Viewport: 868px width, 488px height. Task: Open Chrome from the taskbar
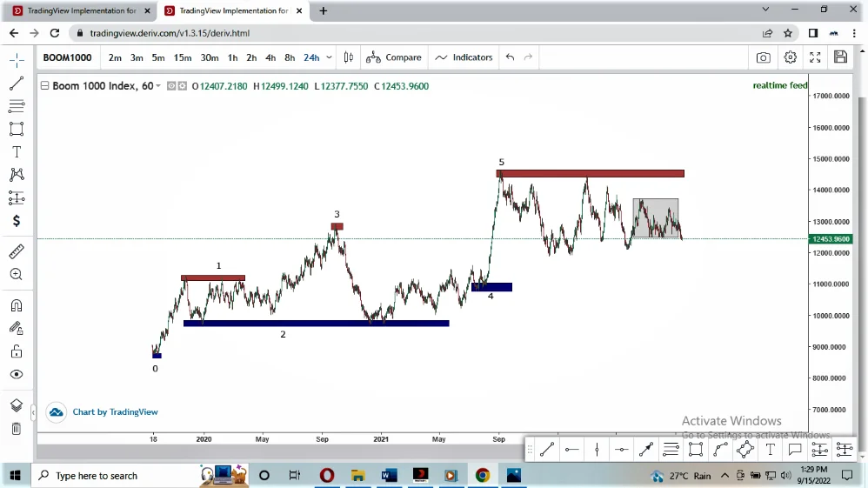482,475
